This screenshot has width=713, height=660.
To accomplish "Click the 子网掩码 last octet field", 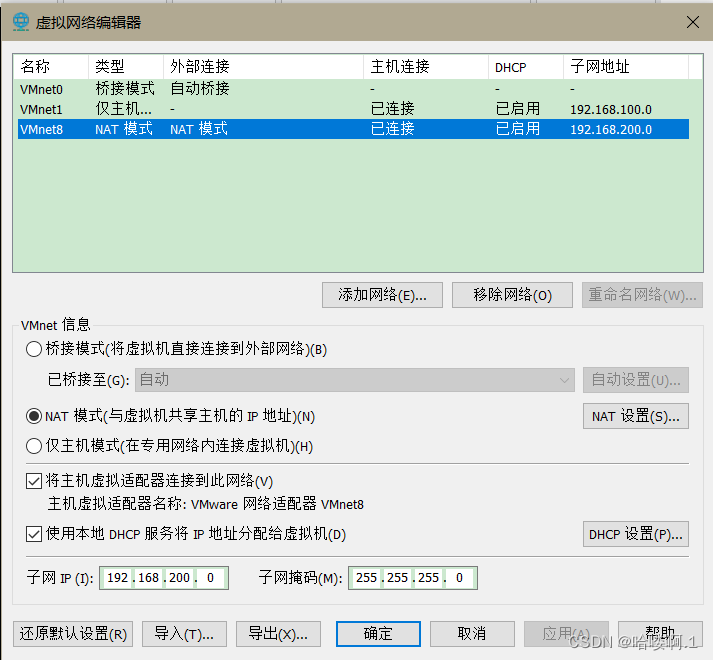I will (x=459, y=578).
